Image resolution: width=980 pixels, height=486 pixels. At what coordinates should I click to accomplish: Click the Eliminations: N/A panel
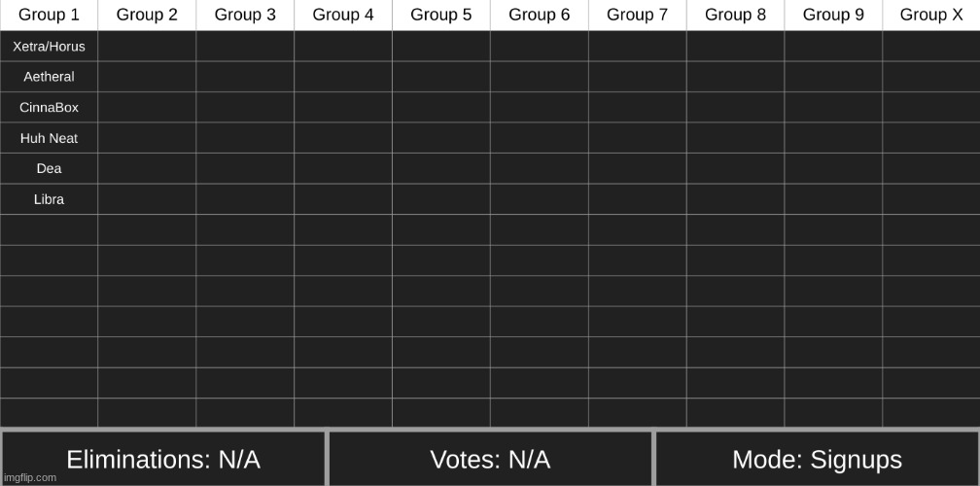tap(163, 460)
